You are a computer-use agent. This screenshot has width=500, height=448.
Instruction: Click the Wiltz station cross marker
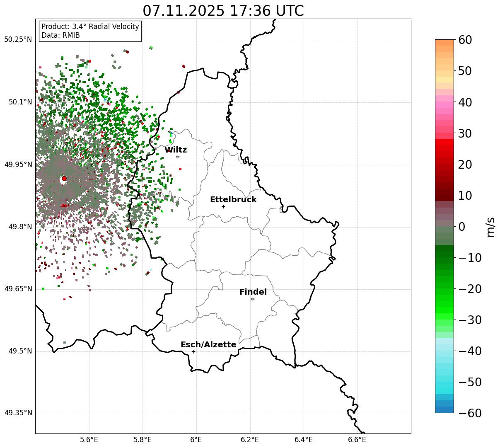pos(178,157)
